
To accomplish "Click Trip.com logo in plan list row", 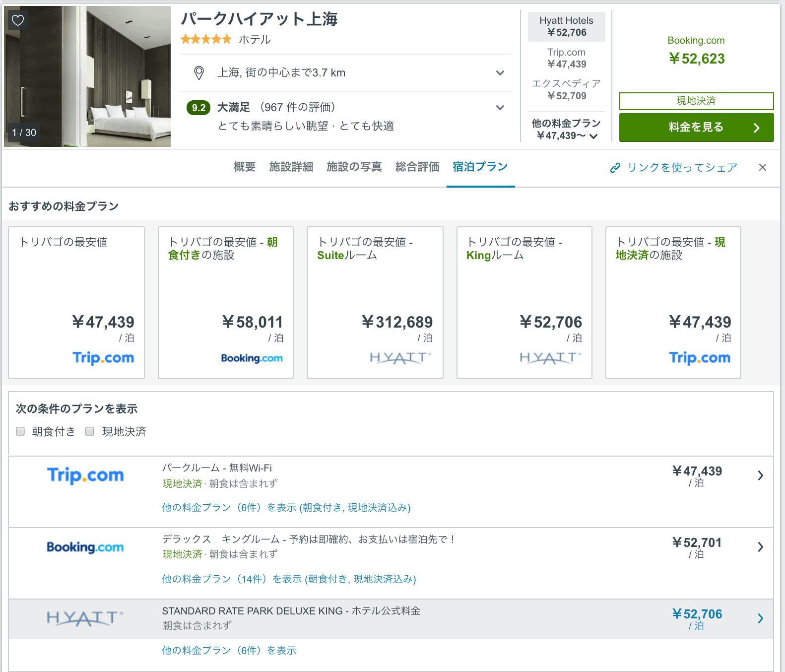I will tap(85, 475).
